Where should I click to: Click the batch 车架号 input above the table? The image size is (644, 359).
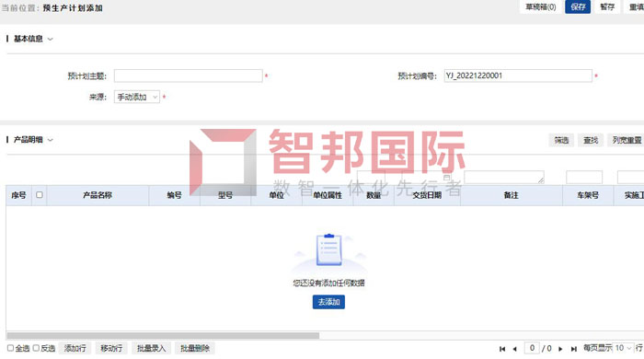584,177
